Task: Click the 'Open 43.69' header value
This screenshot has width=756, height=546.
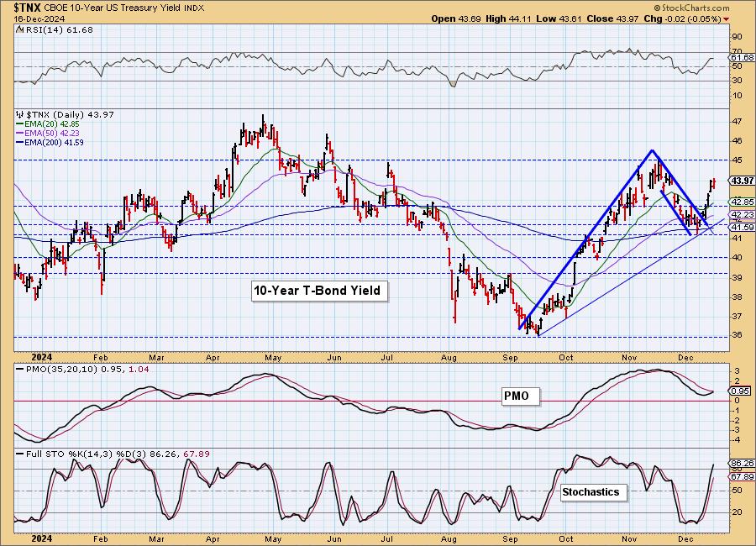Action: [x=456, y=18]
